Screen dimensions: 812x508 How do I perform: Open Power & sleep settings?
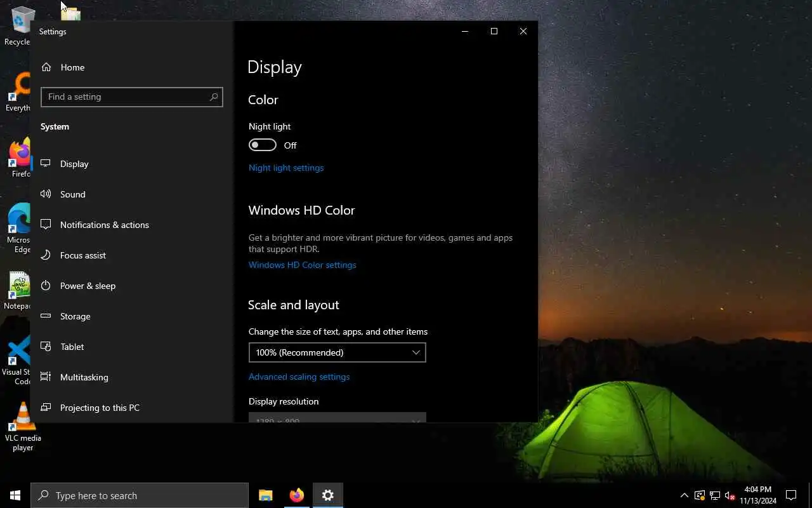132,286
